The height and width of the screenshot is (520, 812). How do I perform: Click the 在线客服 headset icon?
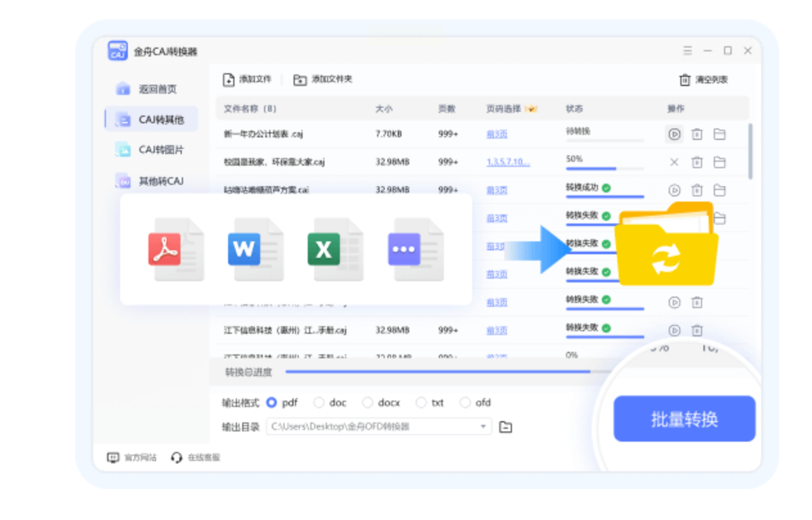click(x=177, y=458)
